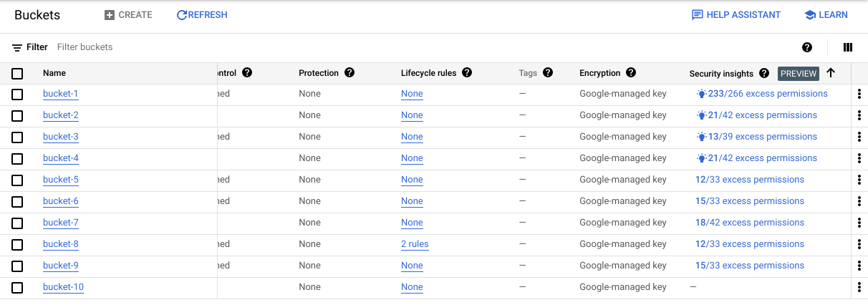Sort by Security insights using the arrow
The height and width of the screenshot is (305, 868).
pos(831,73)
